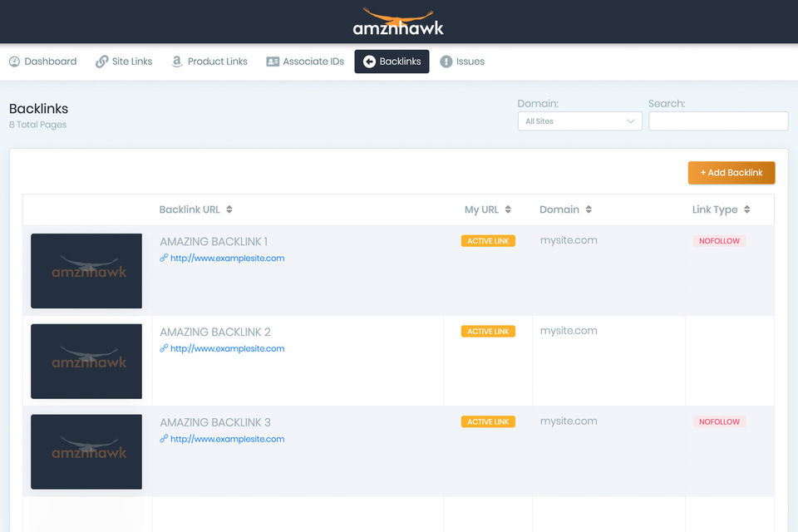Image resolution: width=798 pixels, height=532 pixels.
Task: Click link icon beside Amazing Backlink 1 URL
Action: tap(164, 259)
